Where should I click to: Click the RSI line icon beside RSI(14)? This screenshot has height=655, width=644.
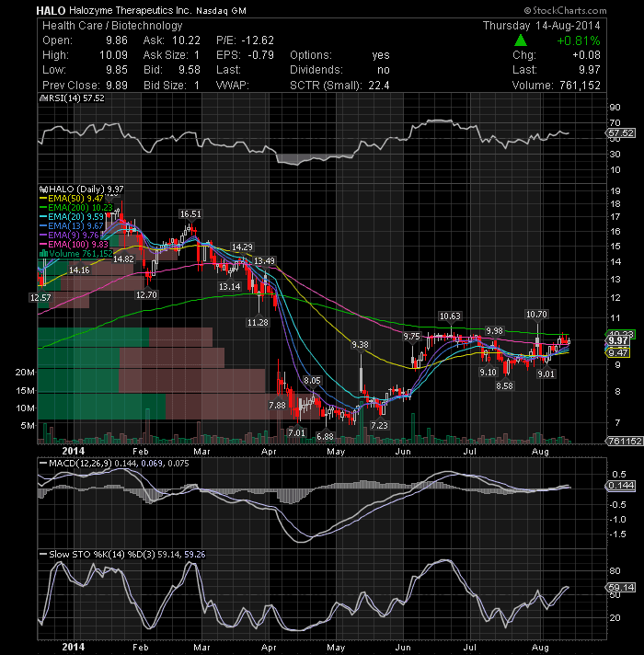pos(42,98)
